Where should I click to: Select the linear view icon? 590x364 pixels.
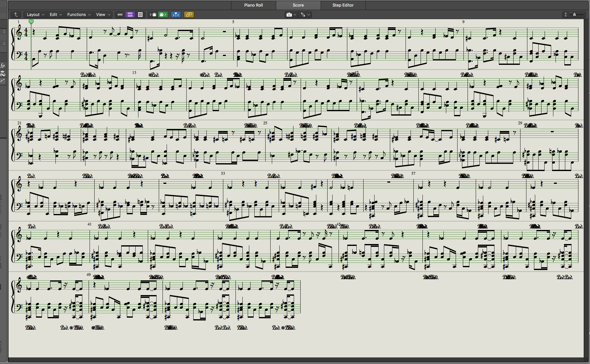point(120,14)
